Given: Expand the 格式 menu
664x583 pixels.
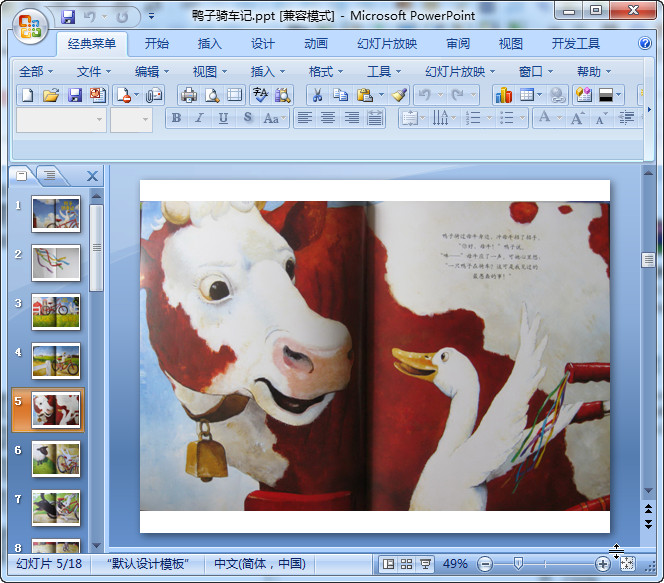Looking at the screenshot, I should [x=325, y=72].
